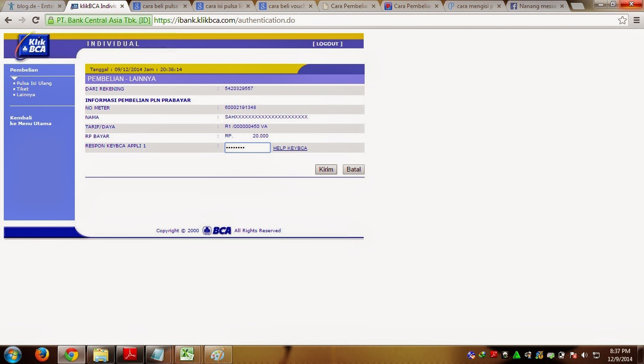Close the klikBCA Individual tab

pyautogui.click(x=122, y=6)
